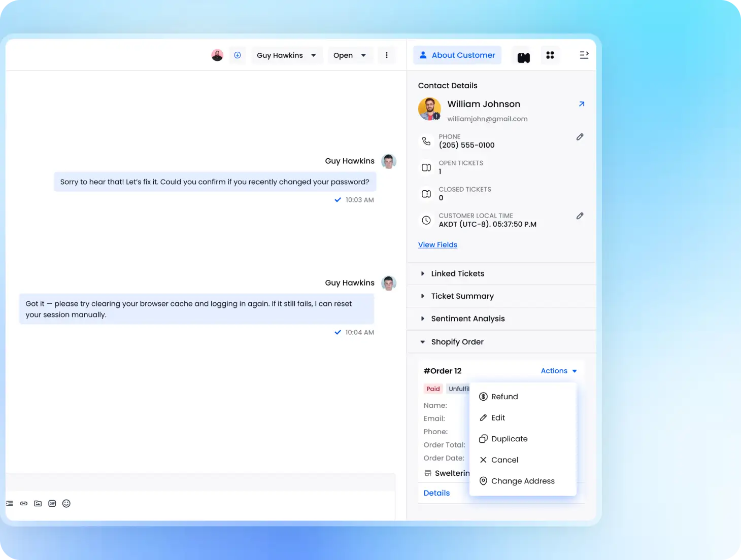Collapse the Shopify Order section

(501, 342)
